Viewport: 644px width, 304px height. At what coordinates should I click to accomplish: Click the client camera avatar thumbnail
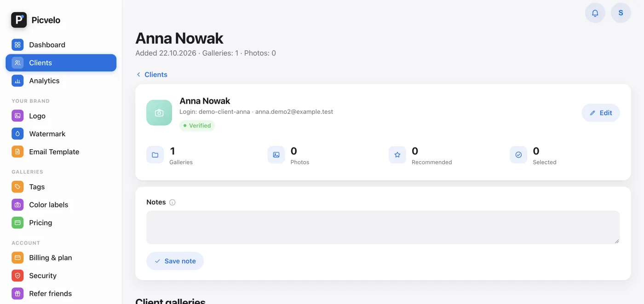point(159,113)
